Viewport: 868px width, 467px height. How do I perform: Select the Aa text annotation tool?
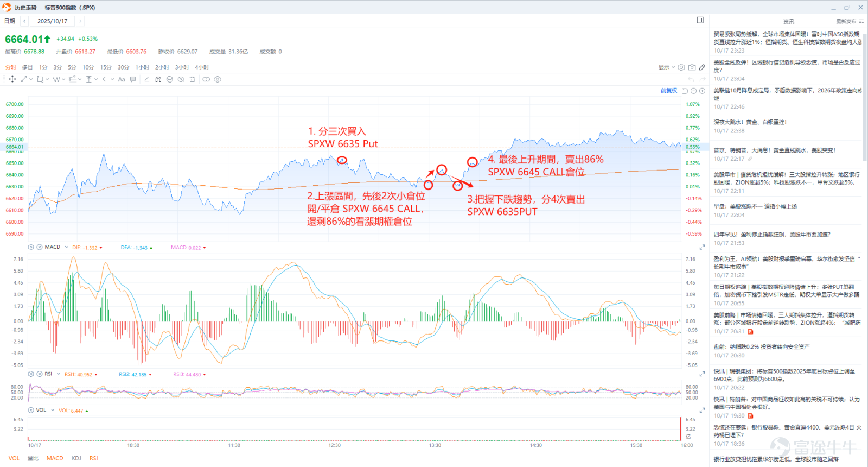[x=122, y=79]
